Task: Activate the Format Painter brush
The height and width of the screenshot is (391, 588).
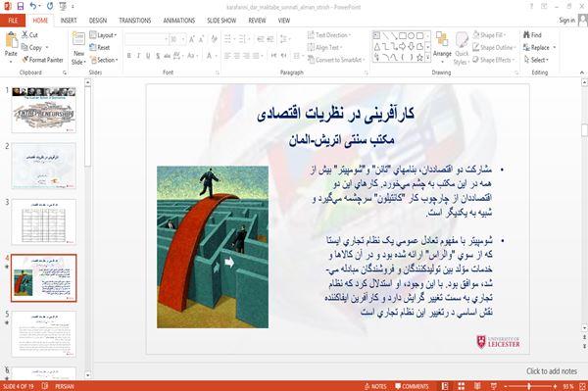Action: pos(42,60)
